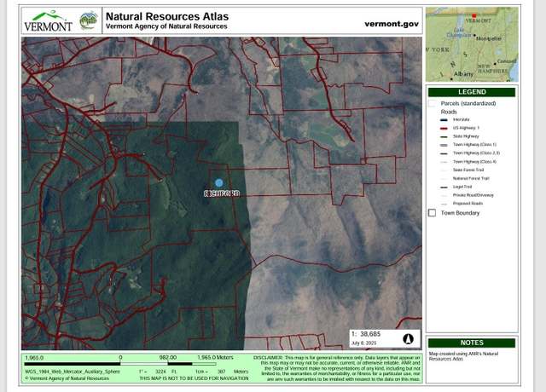The width and height of the screenshot is (546, 392).
Task: Click the Parcels (standardized) legend box
Action: pyautogui.click(x=432, y=103)
